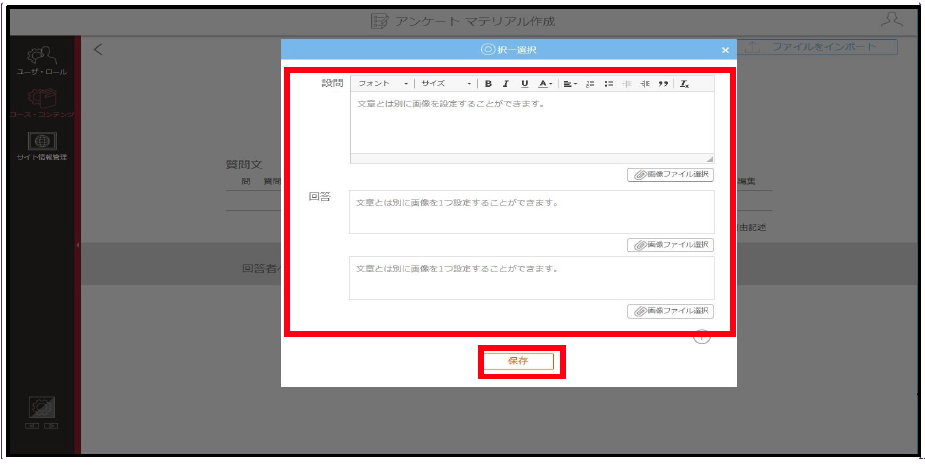Save the question with 保存 button
This screenshot has height=466, width=925.
(519, 361)
